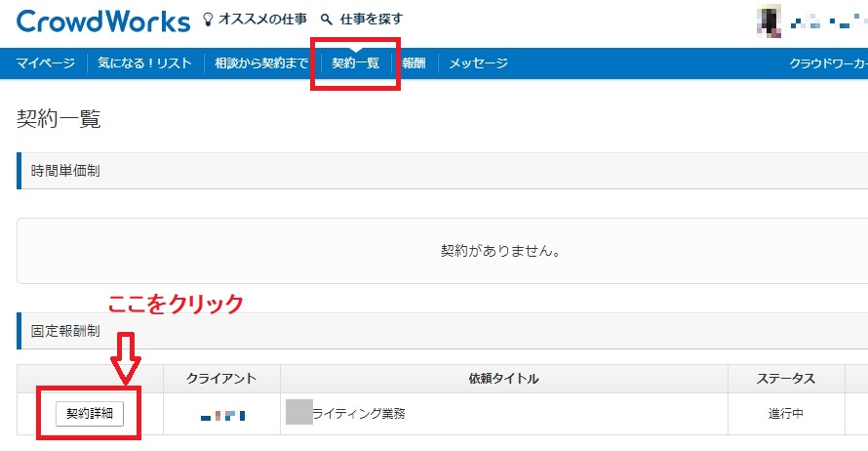Viewport: 868px width, 451px height.
Task: Click the 進行中 status cell
Action: (x=785, y=414)
